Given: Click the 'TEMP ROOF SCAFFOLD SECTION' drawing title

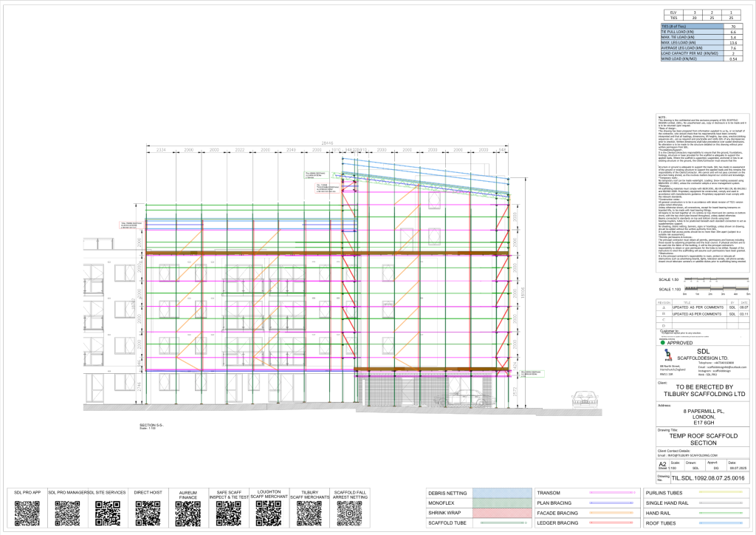Looking at the screenshot, I should (x=704, y=439).
